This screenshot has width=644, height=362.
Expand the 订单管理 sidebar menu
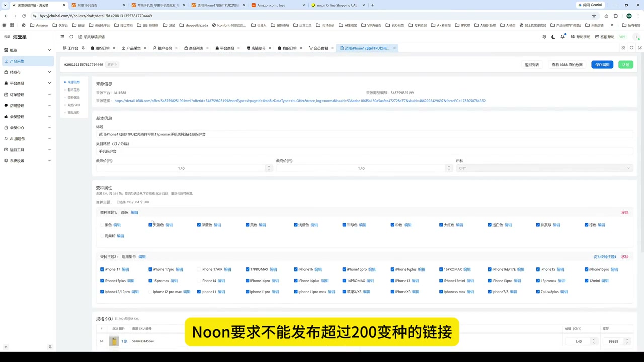point(27,95)
